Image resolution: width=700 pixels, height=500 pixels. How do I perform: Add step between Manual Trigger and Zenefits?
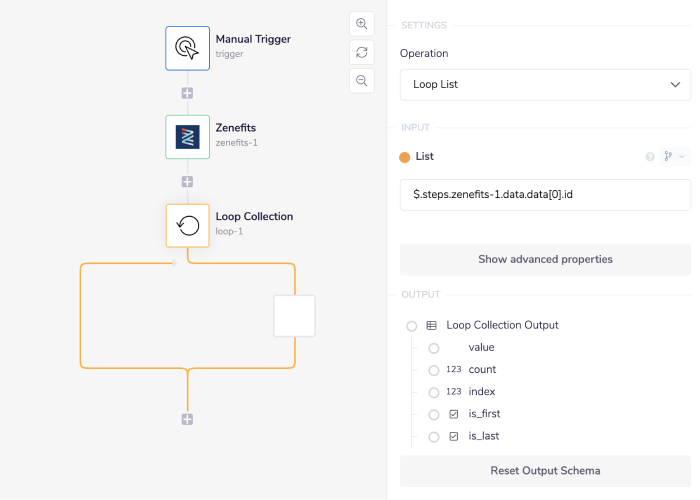tap(187, 93)
